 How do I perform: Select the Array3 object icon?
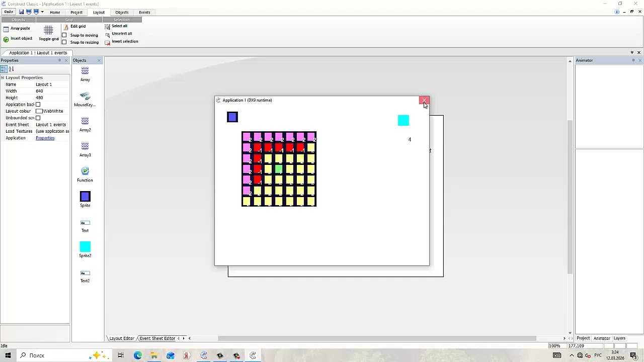[x=85, y=146]
